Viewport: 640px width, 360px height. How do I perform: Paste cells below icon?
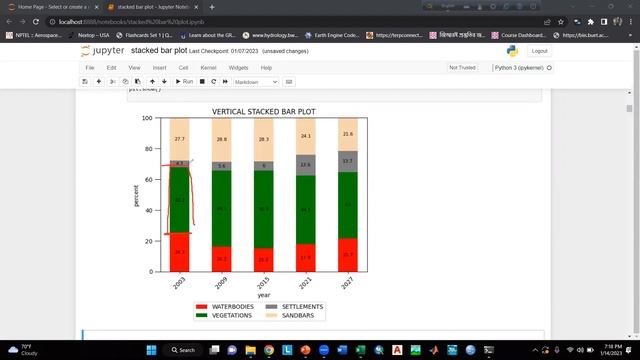click(x=138, y=82)
